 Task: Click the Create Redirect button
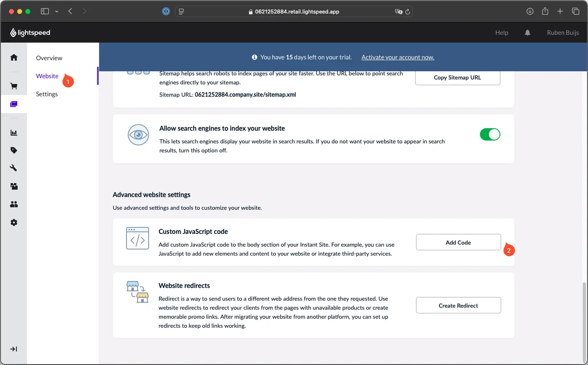coord(458,306)
